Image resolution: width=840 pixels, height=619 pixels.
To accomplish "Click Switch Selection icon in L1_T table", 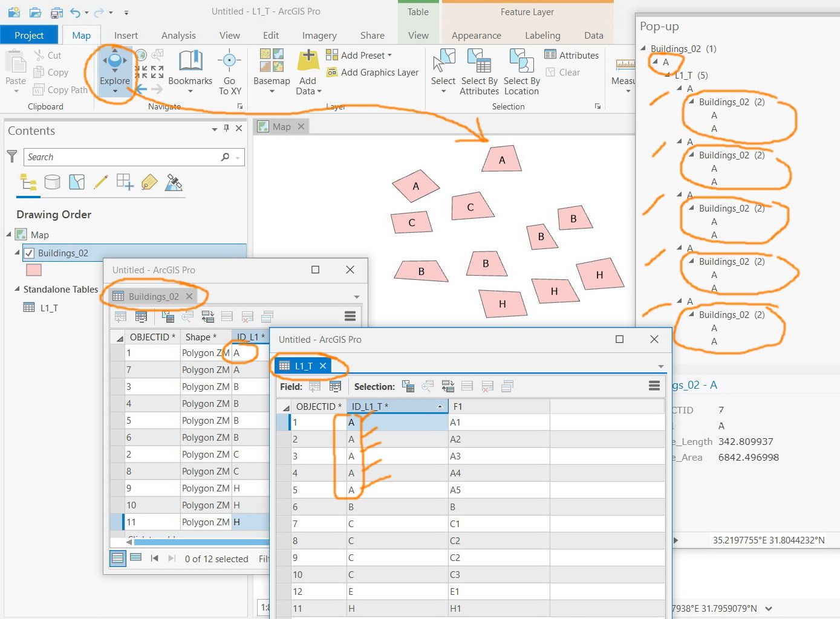I will tap(448, 386).
